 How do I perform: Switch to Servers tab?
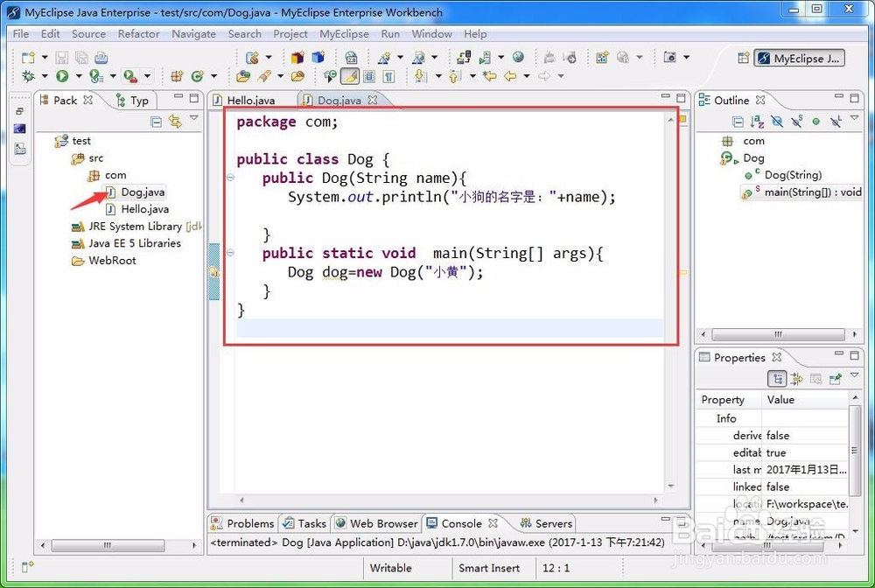[546, 523]
